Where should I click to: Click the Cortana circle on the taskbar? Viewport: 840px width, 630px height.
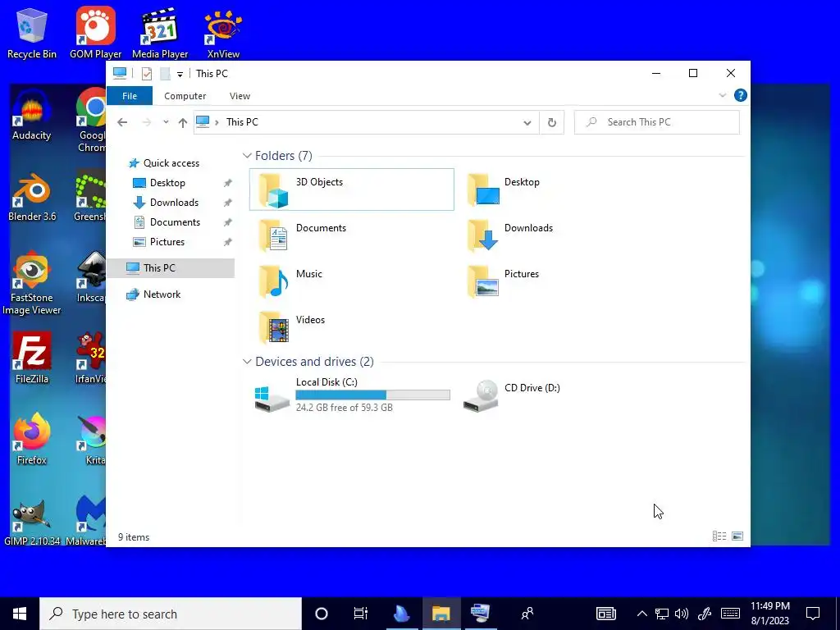point(321,614)
